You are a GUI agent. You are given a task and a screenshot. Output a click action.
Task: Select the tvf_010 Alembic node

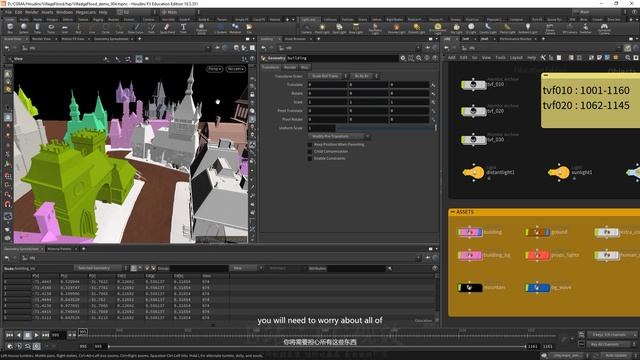(473, 84)
